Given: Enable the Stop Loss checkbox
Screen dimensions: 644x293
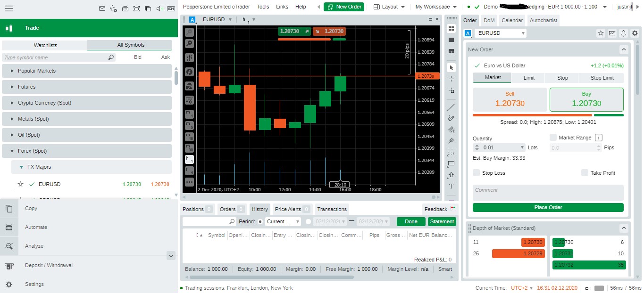Looking at the screenshot, I should (477, 173).
